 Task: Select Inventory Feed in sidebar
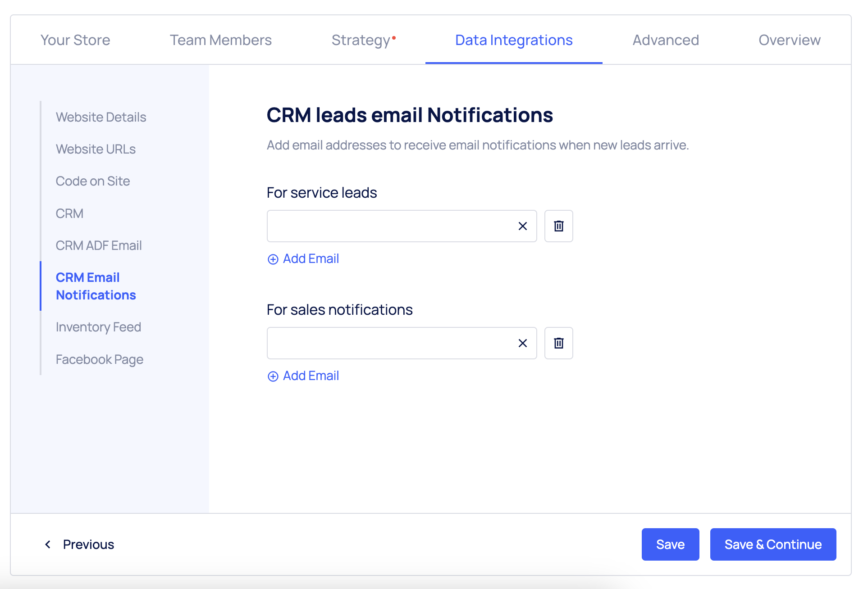click(98, 327)
